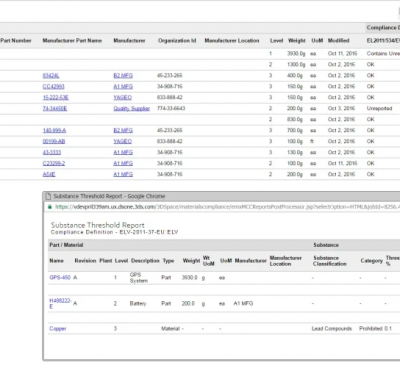Click the Revision header in the report popup
The width and height of the screenshot is (400, 379).
(85, 261)
